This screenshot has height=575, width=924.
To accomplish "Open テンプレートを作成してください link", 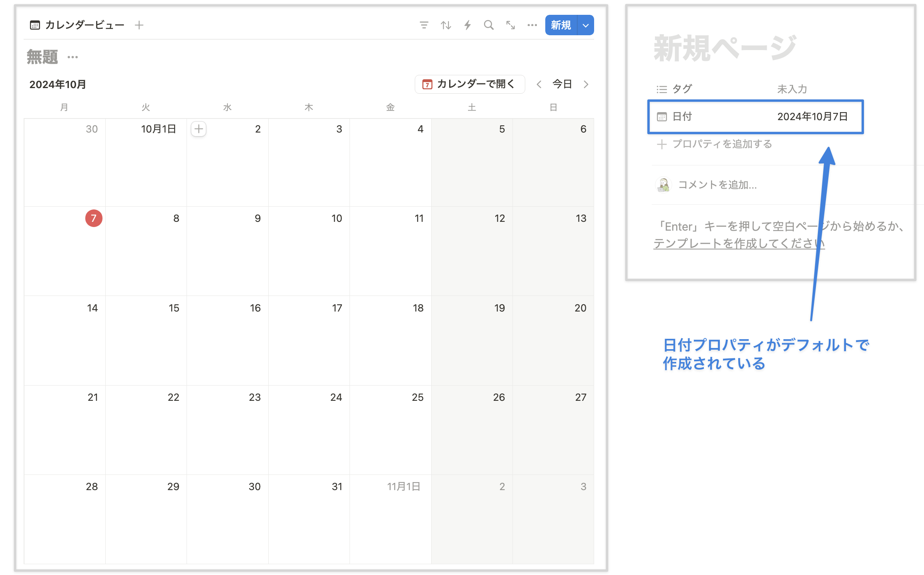I will 739,243.
